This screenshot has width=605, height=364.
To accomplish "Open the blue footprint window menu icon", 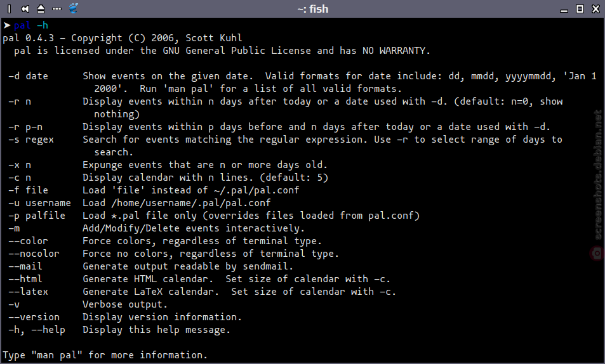I will (73, 8).
